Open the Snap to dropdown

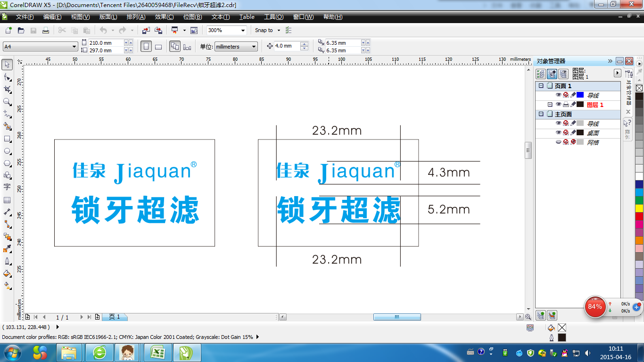[x=279, y=30]
